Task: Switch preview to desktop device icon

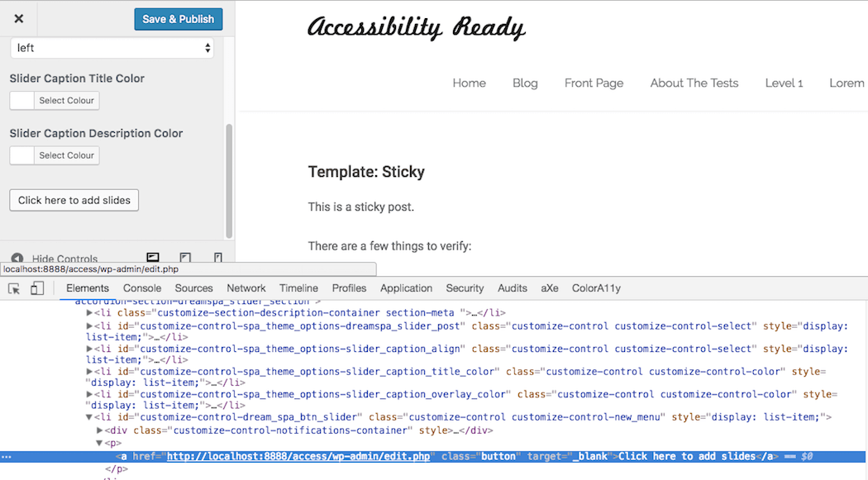Action: tap(153, 258)
